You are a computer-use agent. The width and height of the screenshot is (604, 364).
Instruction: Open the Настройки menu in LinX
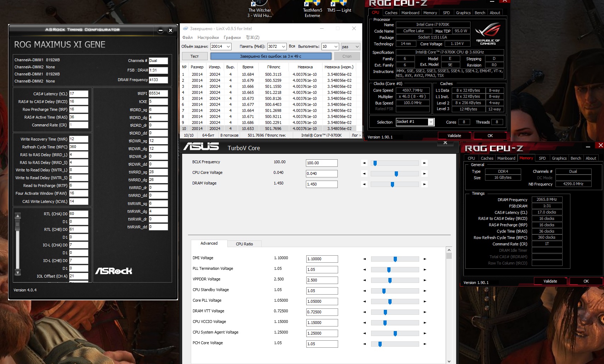point(208,38)
